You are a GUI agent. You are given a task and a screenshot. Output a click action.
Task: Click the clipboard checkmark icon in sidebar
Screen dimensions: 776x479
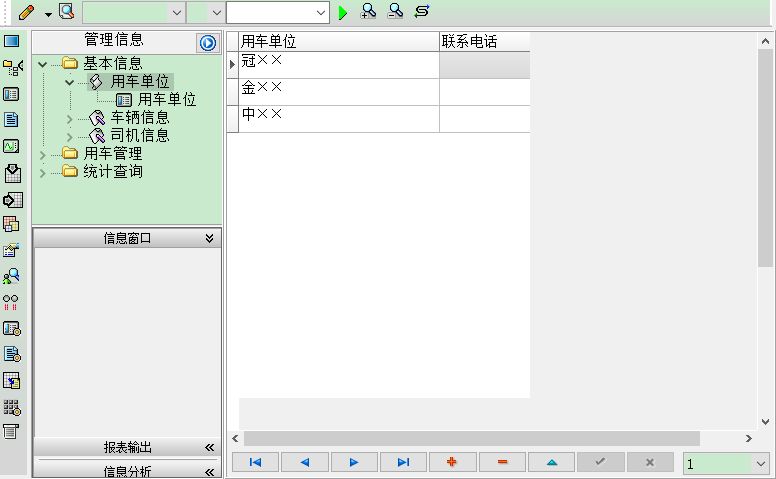tap(12, 173)
